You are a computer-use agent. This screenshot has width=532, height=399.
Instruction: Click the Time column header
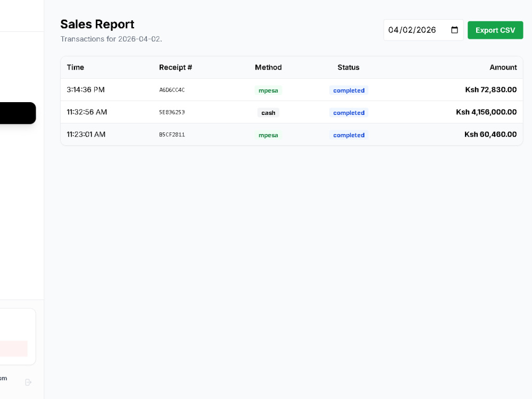coord(76,67)
